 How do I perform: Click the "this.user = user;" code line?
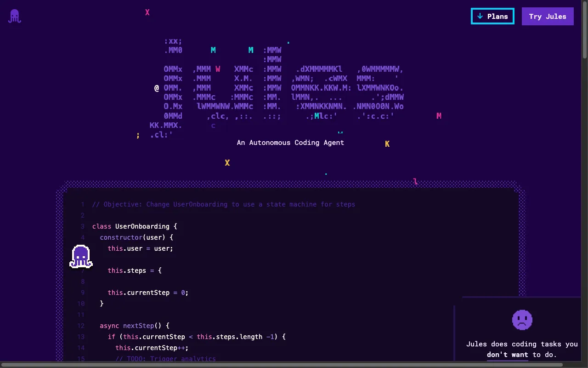coord(141,248)
